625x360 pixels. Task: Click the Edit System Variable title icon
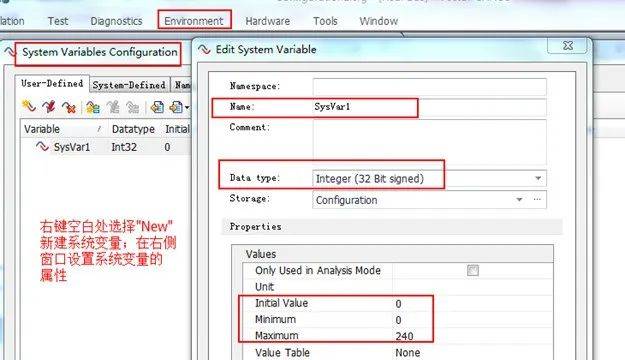coord(204,49)
